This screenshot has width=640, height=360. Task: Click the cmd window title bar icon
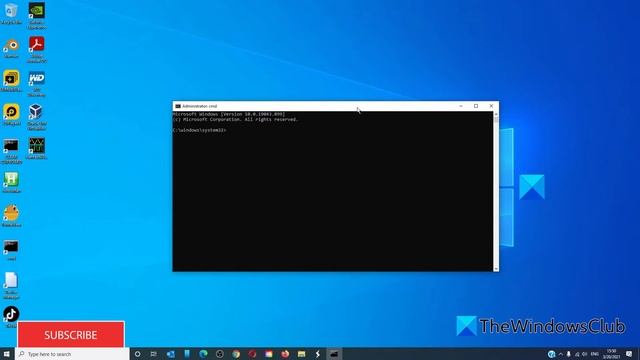pos(178,106)
